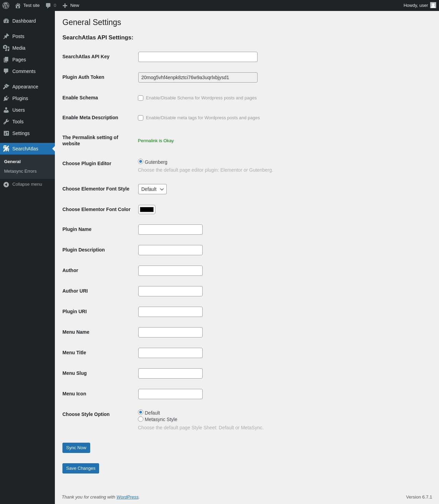This screenshot has width=439, height=504.
Task: Open the comments bubble icon in admin bar
Action: point(48,5)
